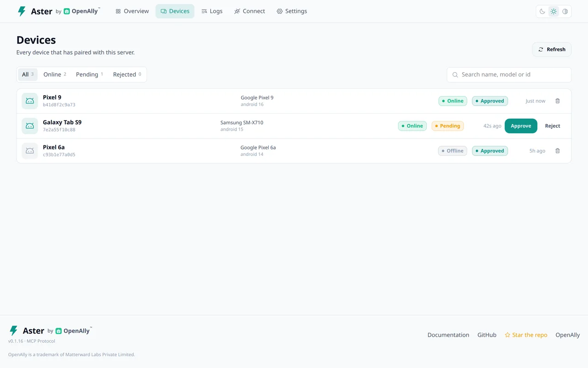The image size is (588, 368).
Task: Click the Star the repo link
Action: (526, 335)
